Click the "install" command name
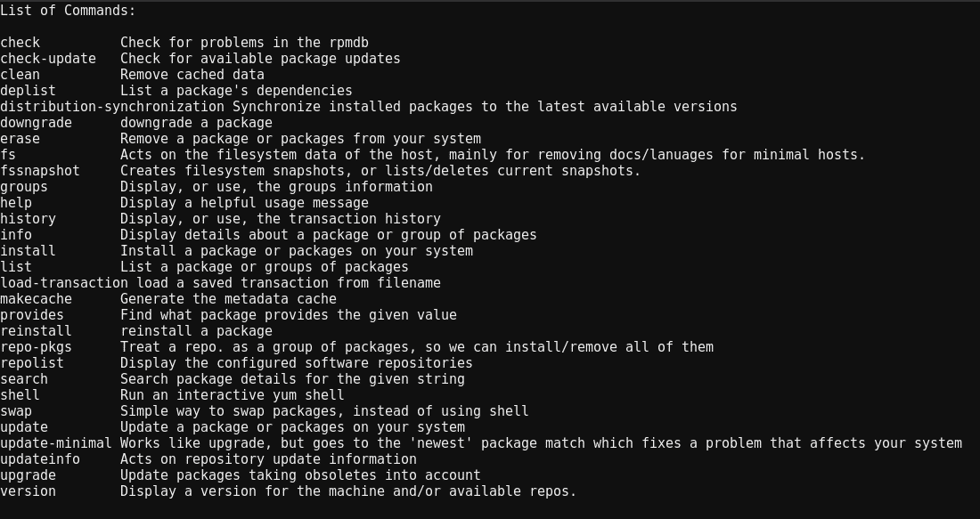The height and width of the screenshot is (519, 980). 28,251
